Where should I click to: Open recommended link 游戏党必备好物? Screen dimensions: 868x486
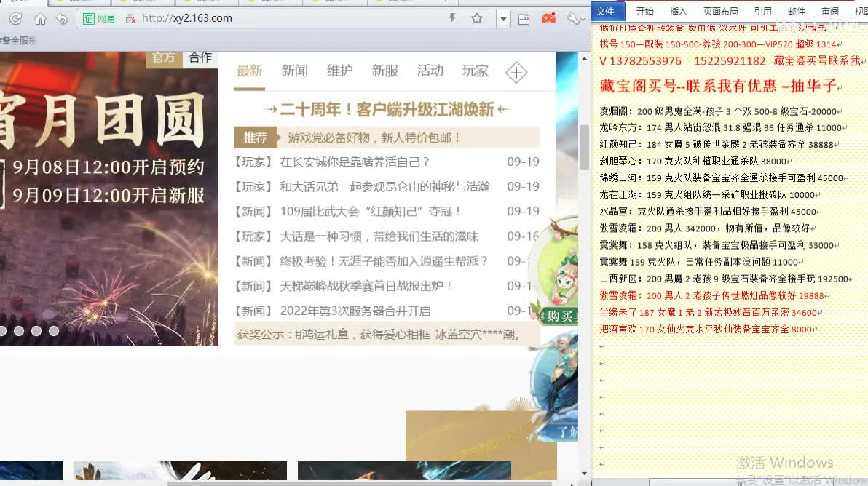tap(374, 138)
